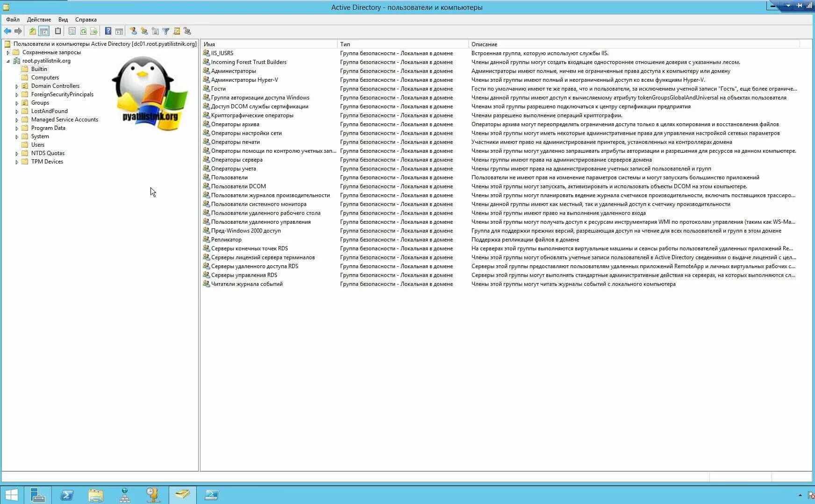Expand the Сохраненные запросы node
The width and height of the screenshot is (815, 504).
pos(8,53)
